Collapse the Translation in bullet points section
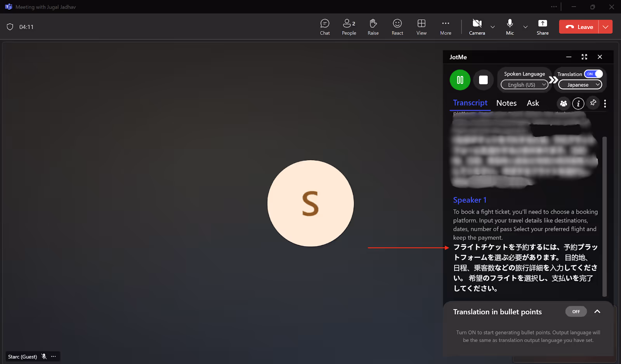621x364 pixels. point(597,312)
